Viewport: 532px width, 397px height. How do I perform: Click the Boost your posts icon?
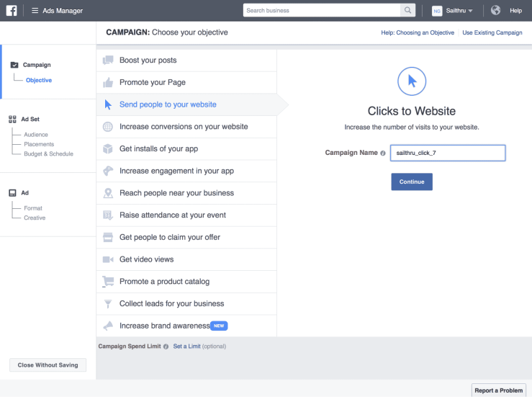point(108,61)
